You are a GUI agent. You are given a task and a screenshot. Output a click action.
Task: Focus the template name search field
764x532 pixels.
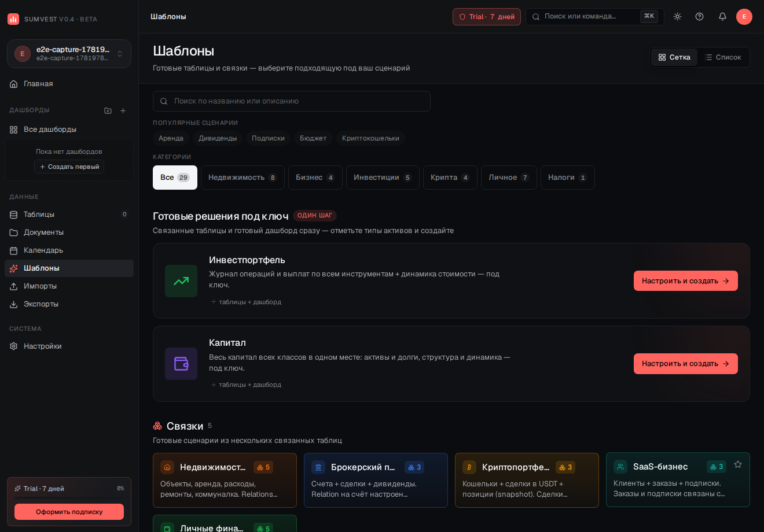[x=292, y=101]
